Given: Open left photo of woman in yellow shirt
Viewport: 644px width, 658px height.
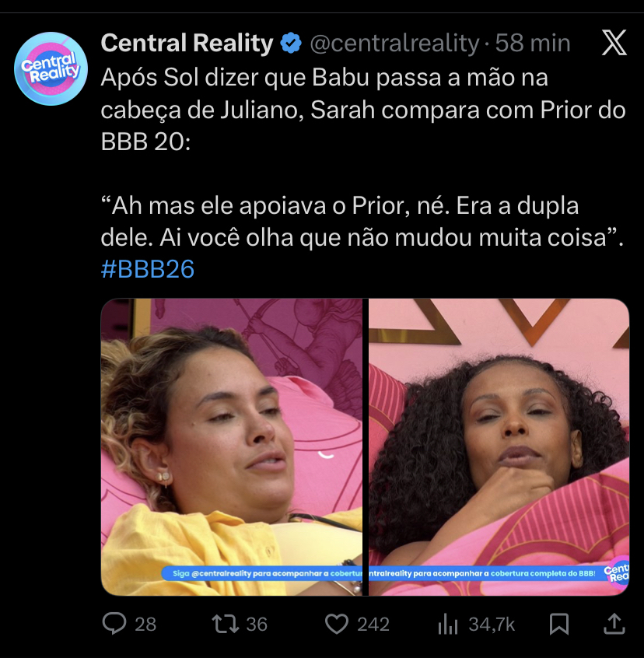Looking at the screenshot, I should coord(232,447).
